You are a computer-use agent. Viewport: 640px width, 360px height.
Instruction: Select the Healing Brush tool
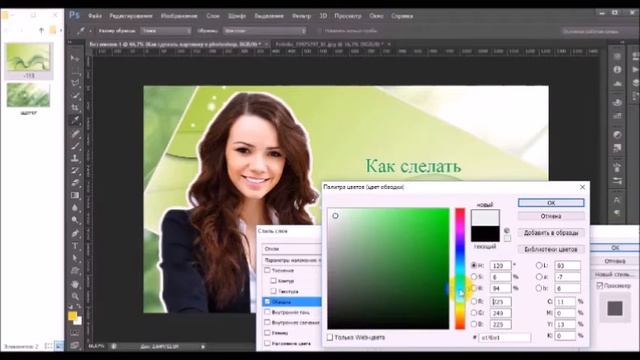(75, 133)
